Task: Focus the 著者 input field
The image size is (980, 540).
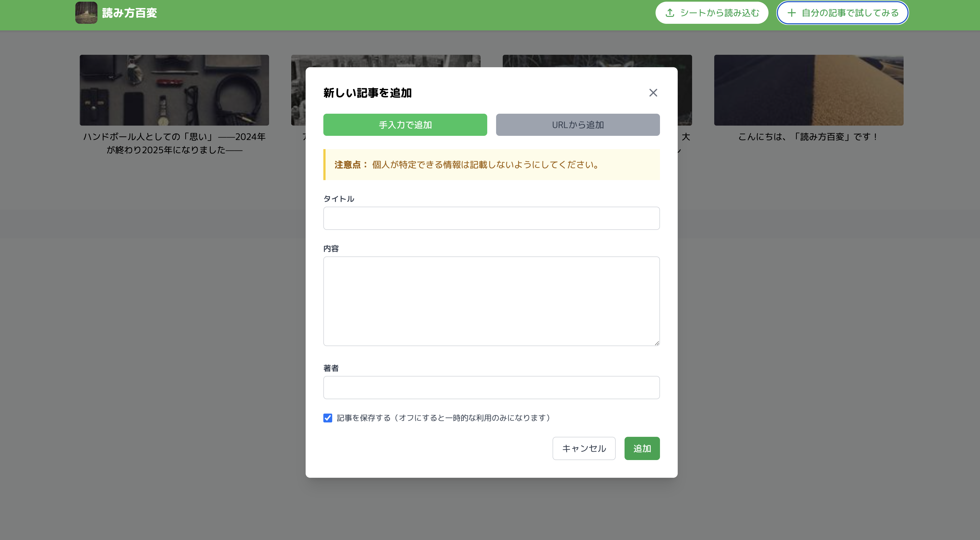Action: 491,388
